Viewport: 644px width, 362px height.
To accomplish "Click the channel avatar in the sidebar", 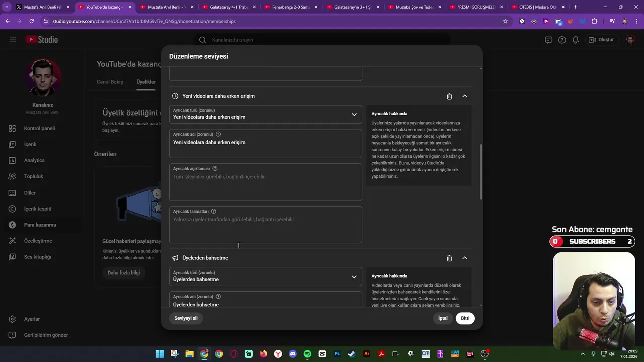I will coord(43,77).
